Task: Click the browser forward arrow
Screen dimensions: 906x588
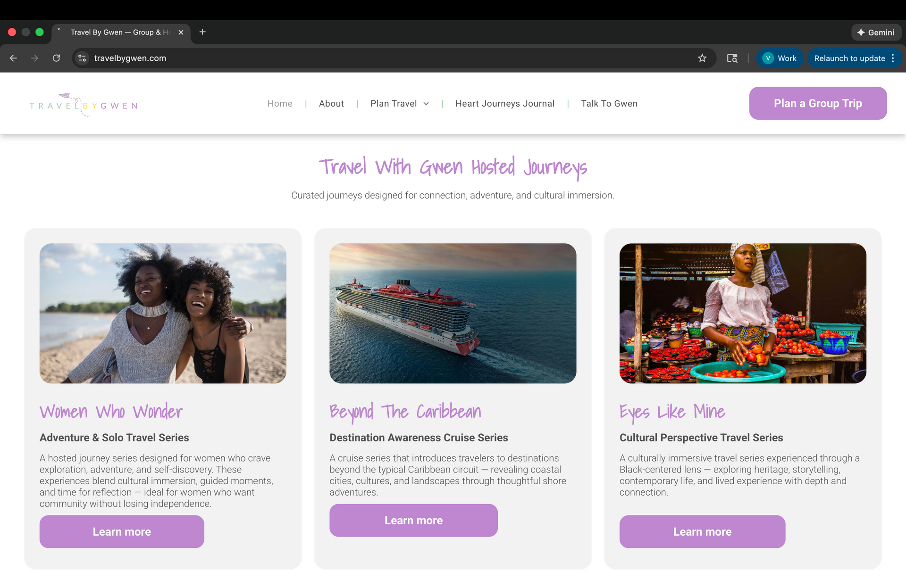Action: point(34,58)
